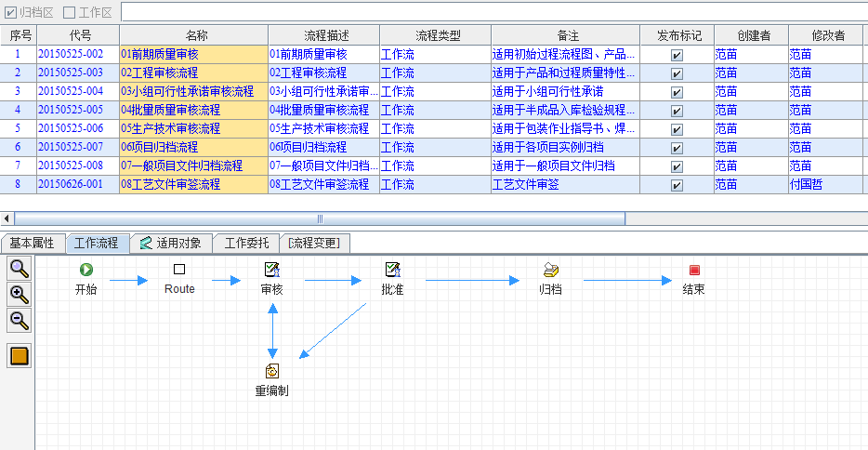This screenshot has height=450, width=868.
Task: Select the 结束 end node icon
Action: pos(694,270)
